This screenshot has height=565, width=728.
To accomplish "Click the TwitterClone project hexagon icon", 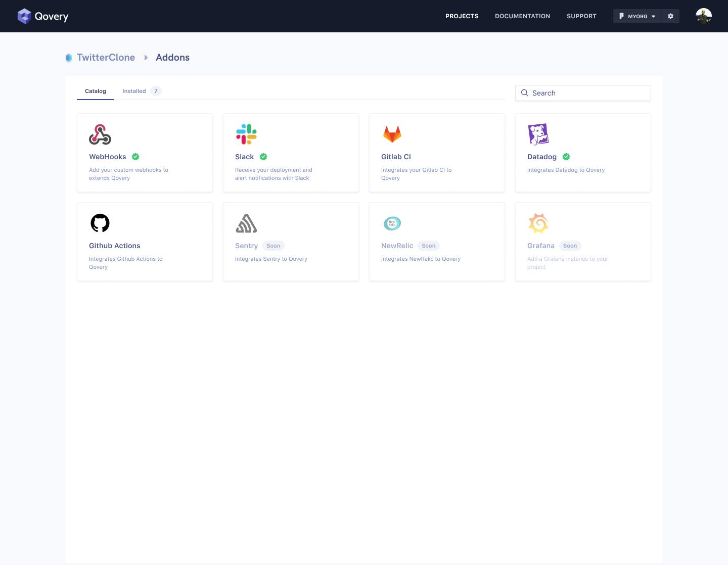I will point(69,58).
